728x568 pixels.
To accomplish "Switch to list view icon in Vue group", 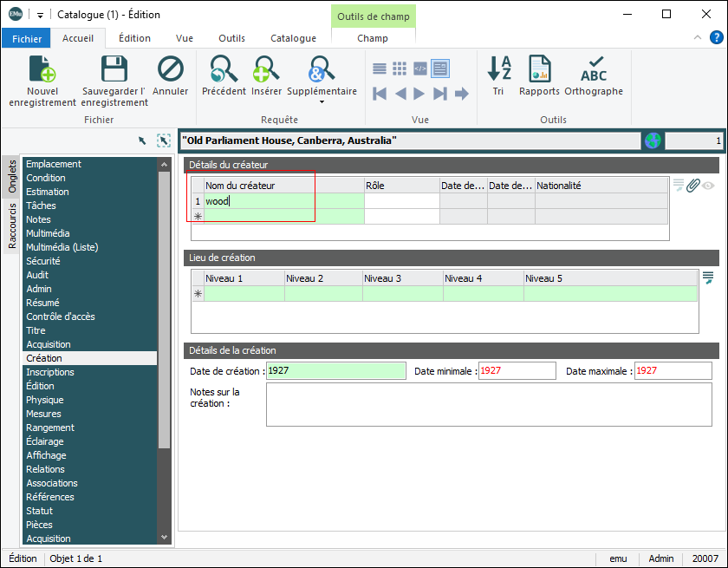I will click(380, 69).
